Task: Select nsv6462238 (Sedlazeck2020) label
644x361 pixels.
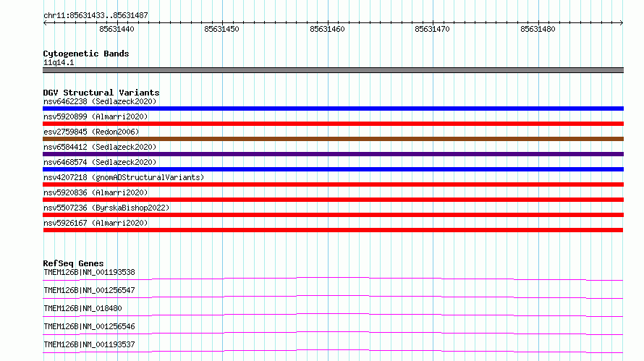Action: (x=100, y=101)
